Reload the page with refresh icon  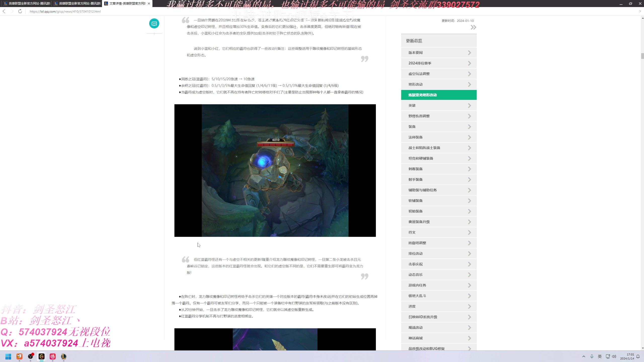click(x=20, y=11)
